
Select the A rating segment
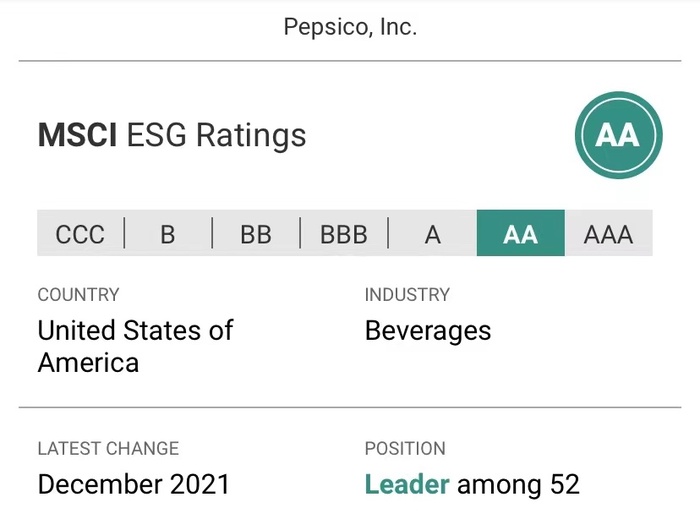432,233
